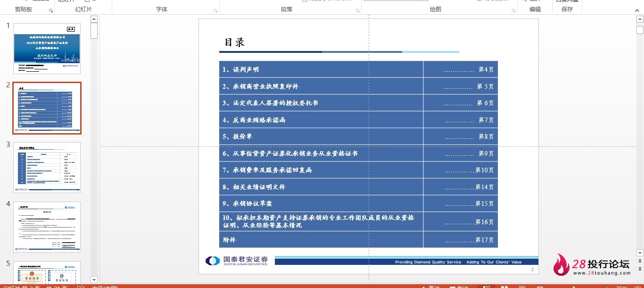644x288 pixels.
Task: Click the 国泰君安证券 logo on slide
Action: click(237, 261)
